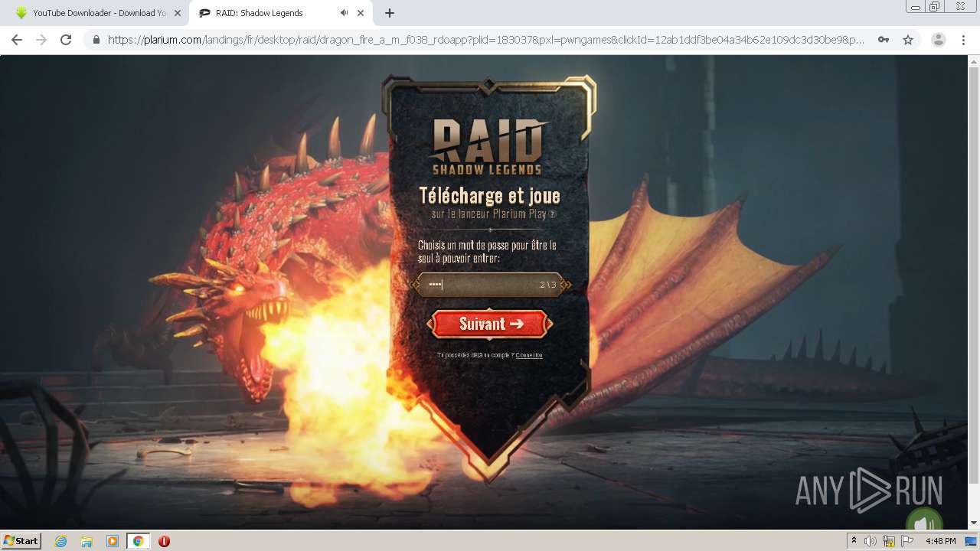Click the step counter '2\3' text
Screen dimensions: 980x551
click(x=547, y=285)
